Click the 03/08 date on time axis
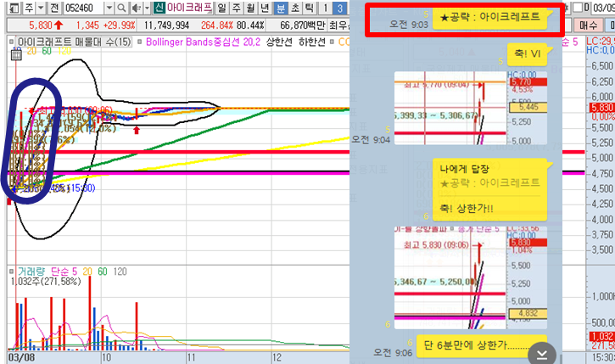Screen dimensions: 615x364 coord(21,358)
